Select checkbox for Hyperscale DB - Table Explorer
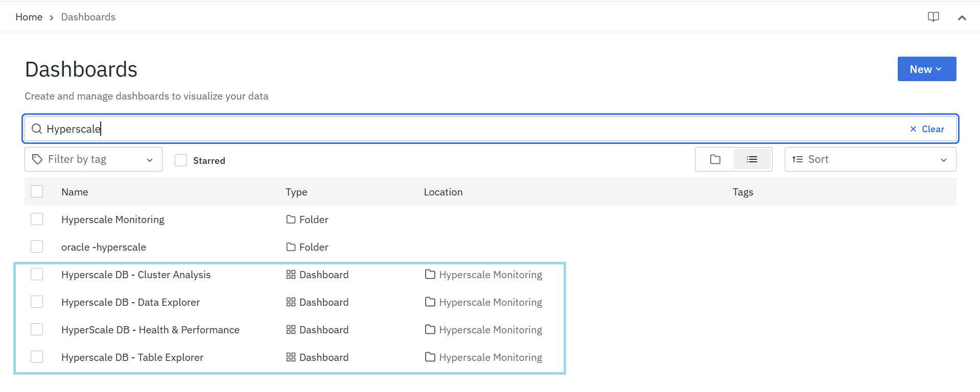 tap(37, 357)
